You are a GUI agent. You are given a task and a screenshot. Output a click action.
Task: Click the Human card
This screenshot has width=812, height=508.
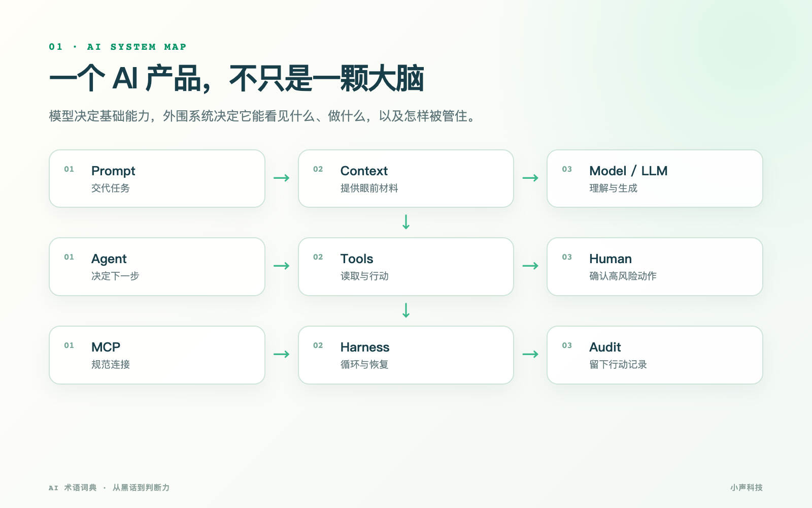click(x=655, y=267)
